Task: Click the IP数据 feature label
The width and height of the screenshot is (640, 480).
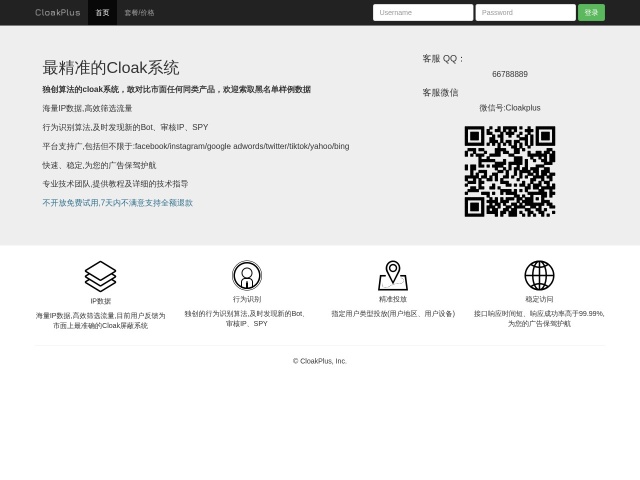Action: pos(100,301)
